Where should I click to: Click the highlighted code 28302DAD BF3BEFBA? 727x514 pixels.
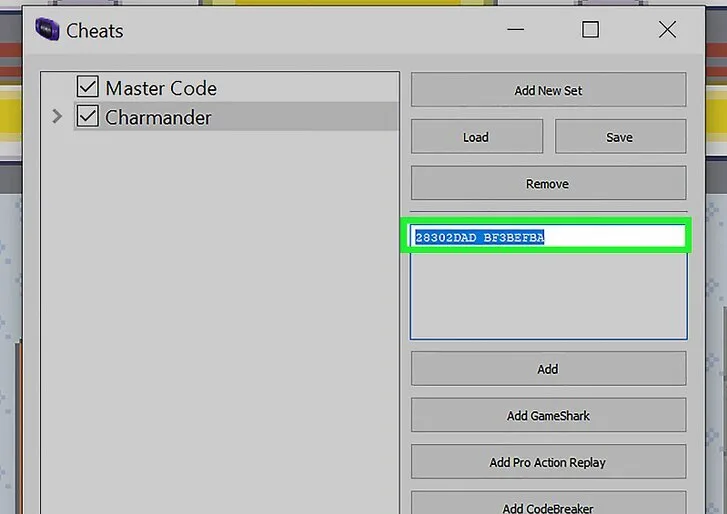point(479,237)
